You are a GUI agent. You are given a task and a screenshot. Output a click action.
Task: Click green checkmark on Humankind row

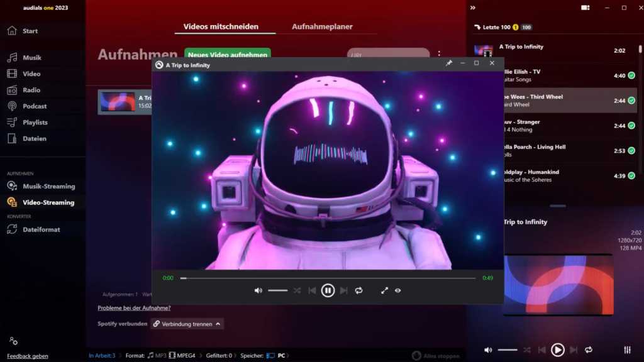(631, 176)
